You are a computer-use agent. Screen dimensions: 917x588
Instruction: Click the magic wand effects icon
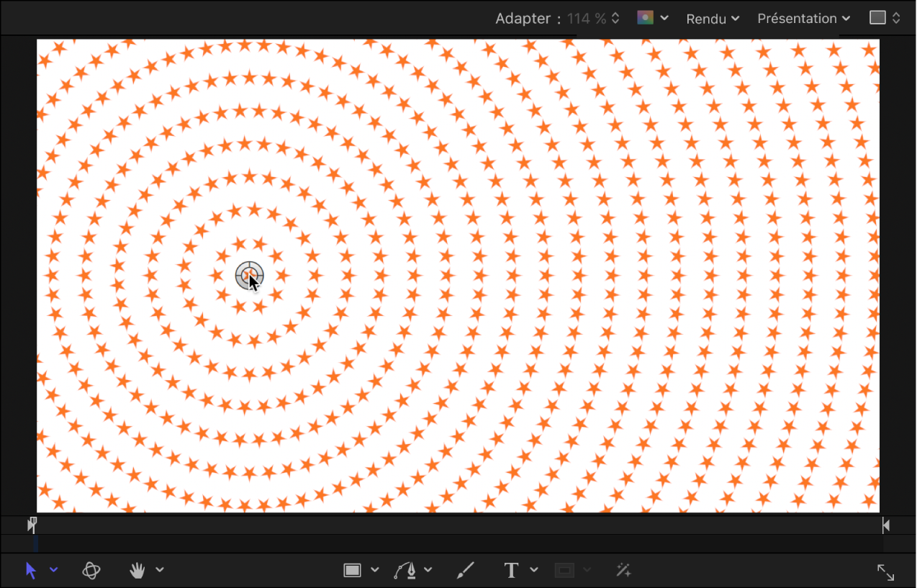623,571
